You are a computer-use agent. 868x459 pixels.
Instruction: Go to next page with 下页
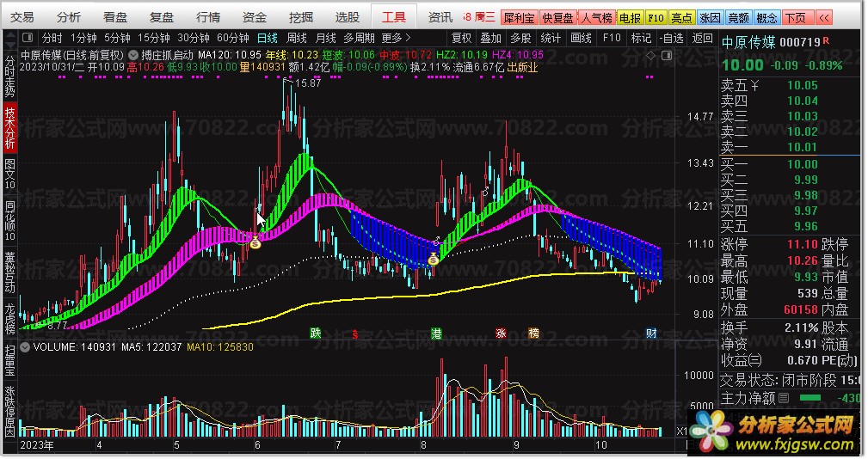pos(797,18)
